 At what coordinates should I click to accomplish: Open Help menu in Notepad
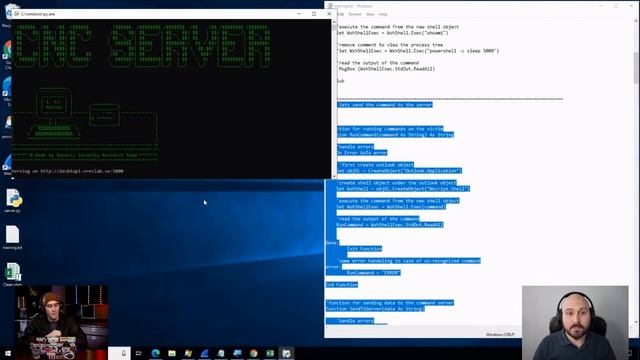[383, 14]
